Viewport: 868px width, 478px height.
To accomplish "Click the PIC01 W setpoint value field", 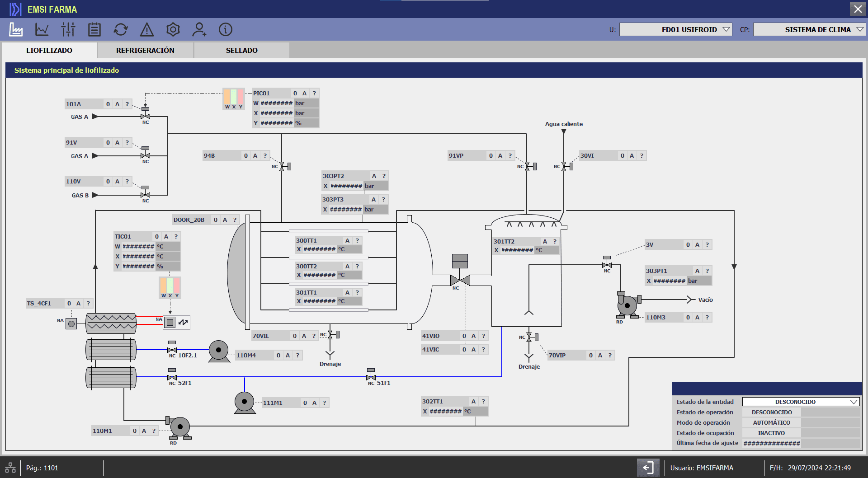I will pos(277,103).
